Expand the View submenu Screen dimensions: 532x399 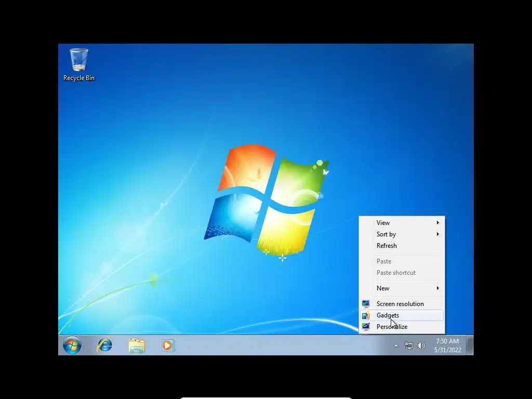pyautogui.click(x=402, y=223)
